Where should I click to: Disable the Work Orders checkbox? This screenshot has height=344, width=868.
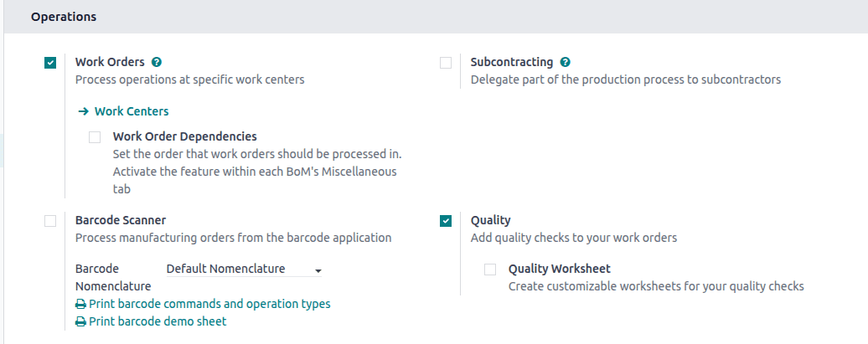pyautogui.click(x=50, y=63)
